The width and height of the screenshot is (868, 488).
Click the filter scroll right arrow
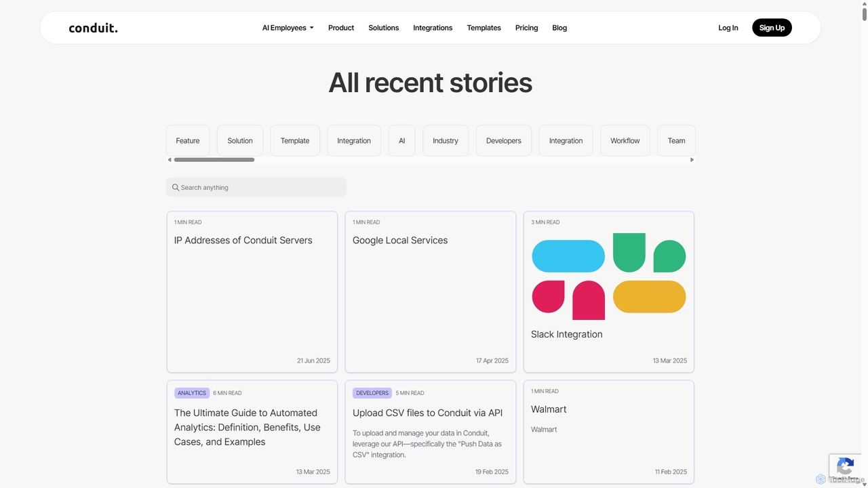692,160
